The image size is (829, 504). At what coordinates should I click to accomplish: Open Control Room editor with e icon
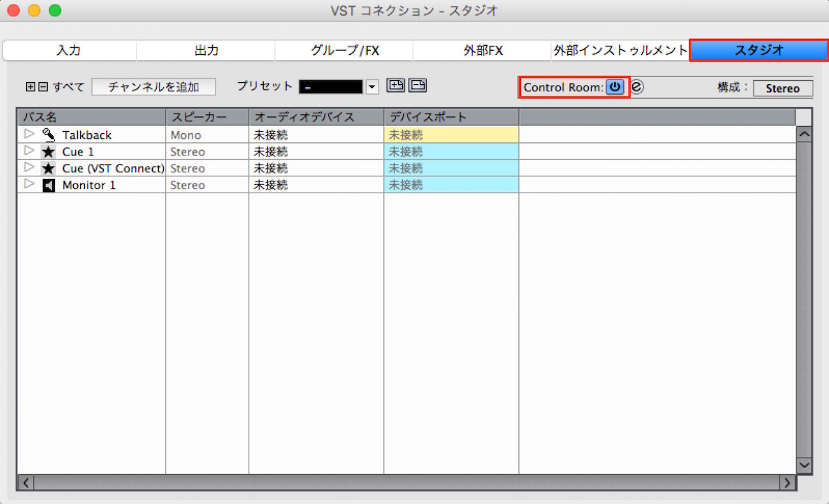637,87
